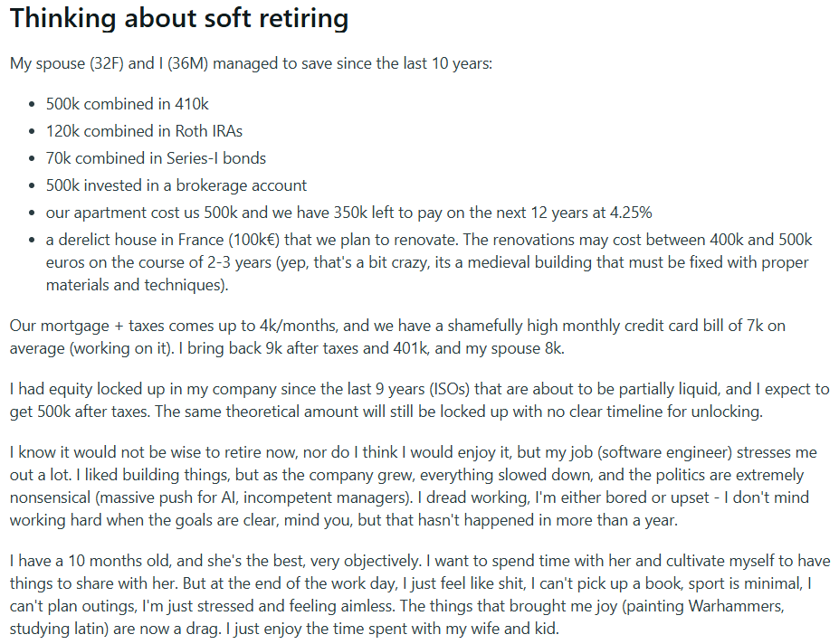This screenshot has height=644, width=839.
Task: Click the apartment cost bullet mentioning 4.25%
Action: point(348,213)
